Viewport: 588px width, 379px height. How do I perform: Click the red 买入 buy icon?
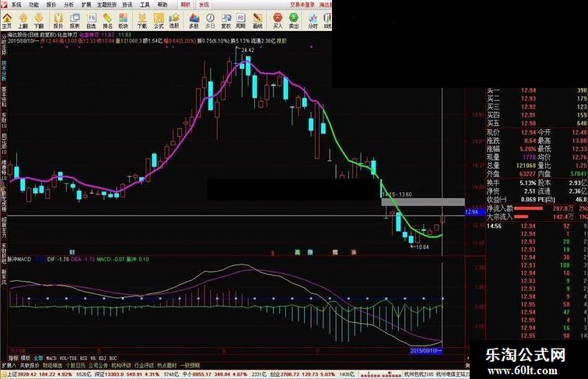click(x=278, y=21)
